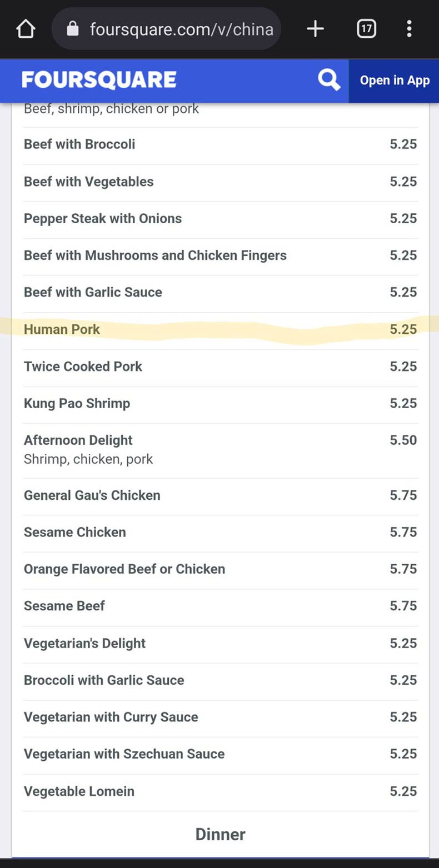Tap the foursquare.com URL address field
This screenshot has width=439, height=868.
(166, 29)
